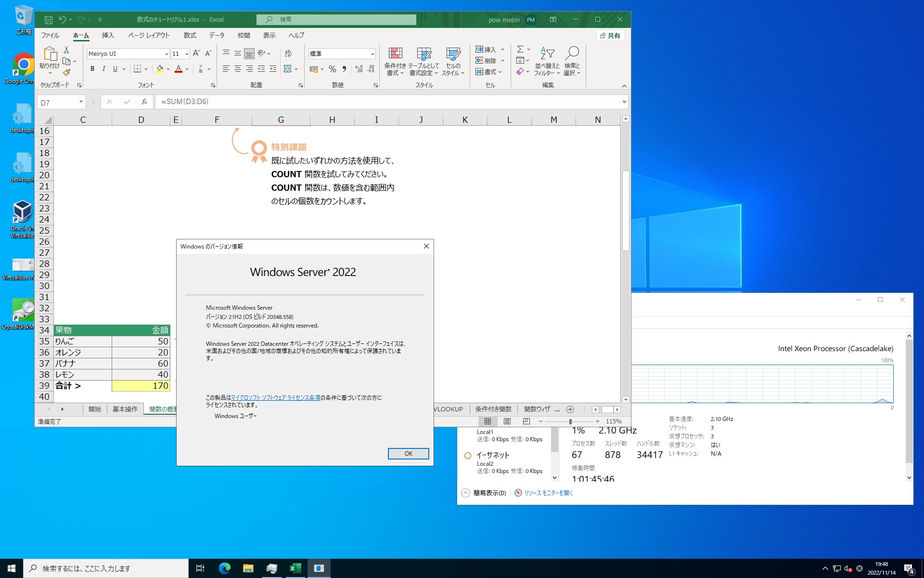Open File Explorer from taskbar
This screenshot has height=578, width=924.
click(x=248, y=568)
